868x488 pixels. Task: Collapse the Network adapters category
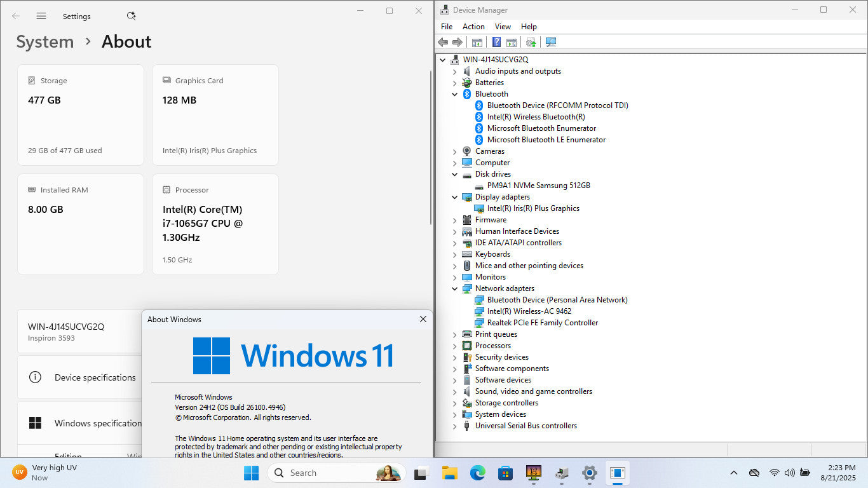pos(454,288)
